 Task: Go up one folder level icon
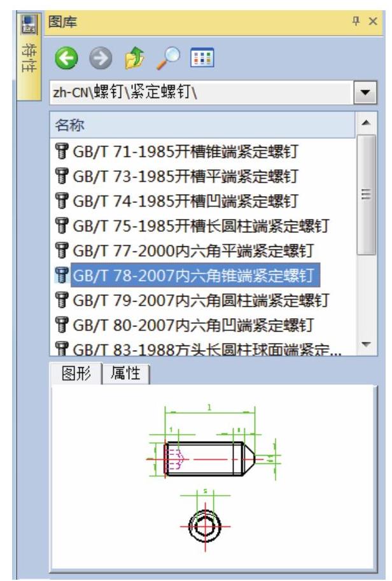coord(135,58)
